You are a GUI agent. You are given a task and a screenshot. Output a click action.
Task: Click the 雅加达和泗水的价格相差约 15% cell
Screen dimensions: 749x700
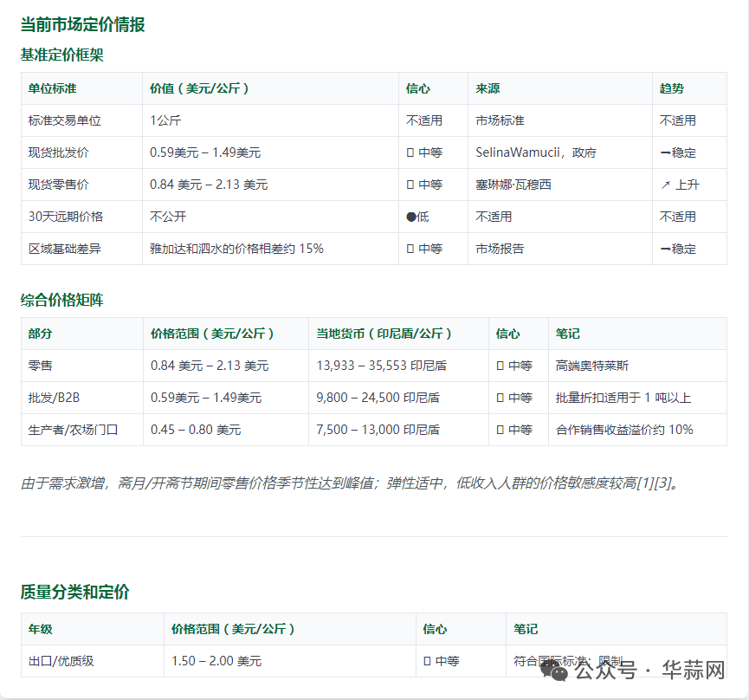pos(237,249)
